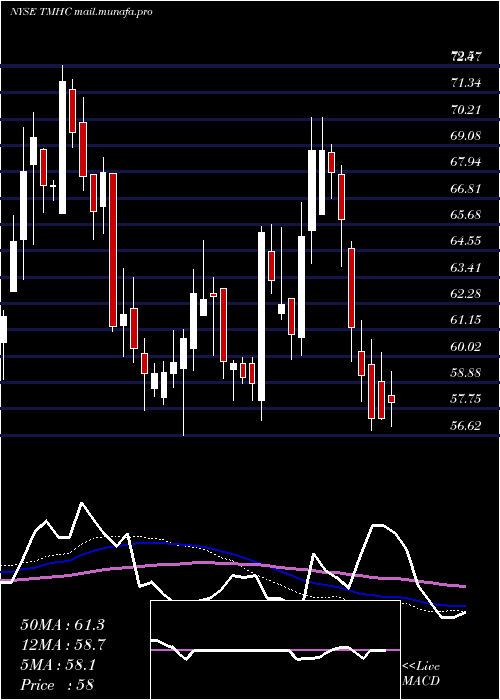
Task: Select the 64.55 price axis label
Action: [466, 241]
